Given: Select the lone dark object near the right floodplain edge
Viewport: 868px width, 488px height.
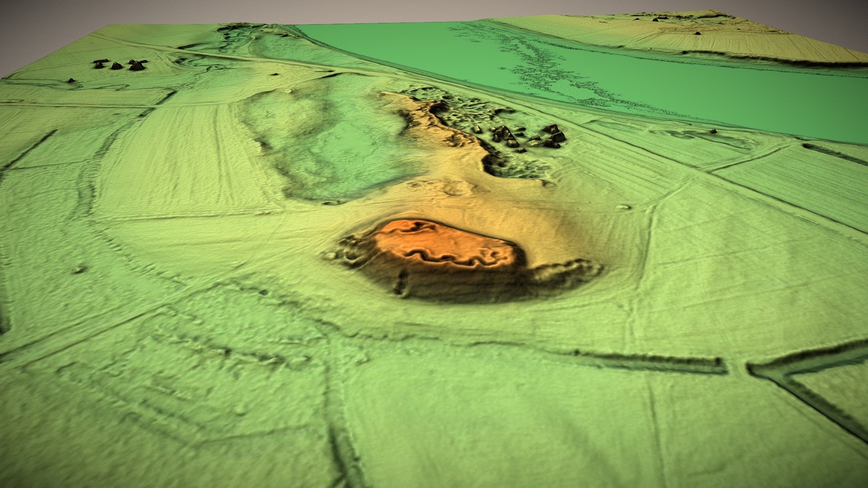Looking at the screenshot, I should [713, 131].
